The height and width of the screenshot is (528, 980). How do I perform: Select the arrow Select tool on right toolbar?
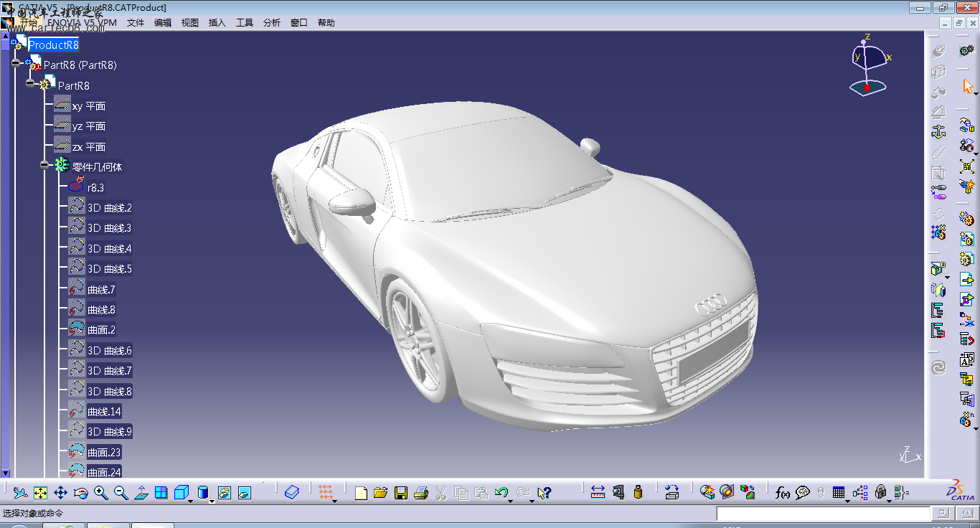[967, 88]
